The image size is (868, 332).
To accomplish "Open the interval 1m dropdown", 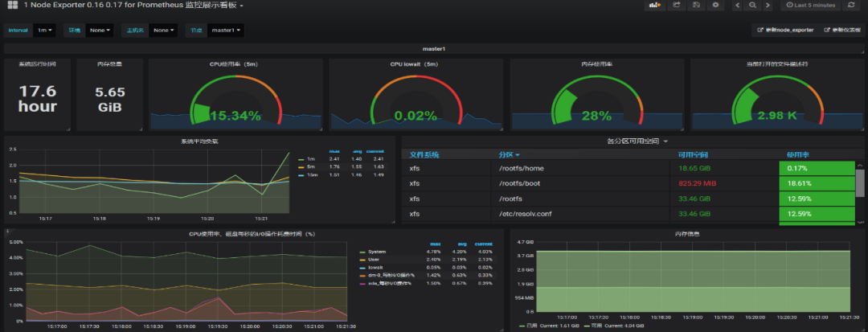I will [x=45, y=31].
